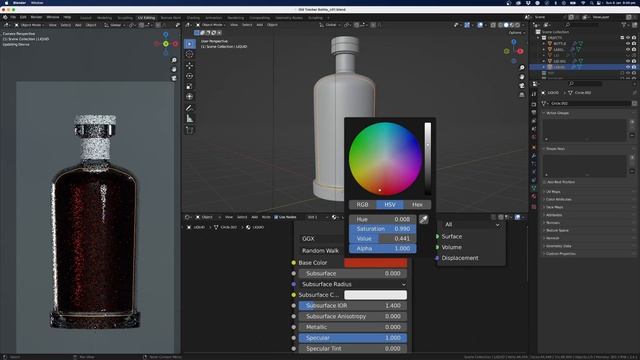
Task: Click the Hue value field in color picker
Action: 382,219
